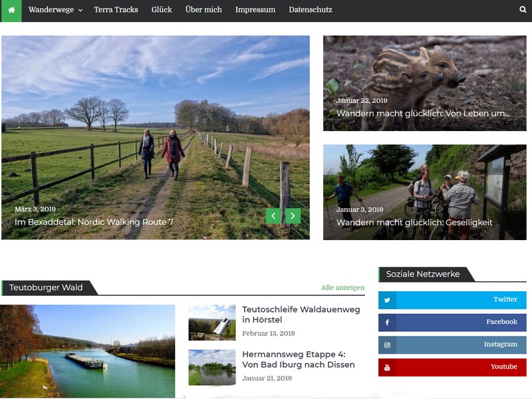This screenshot has width=532, height=399.
Task: Open article Im Bexaddetal: Nordic Walking Route 7
Action: (94, 222)
